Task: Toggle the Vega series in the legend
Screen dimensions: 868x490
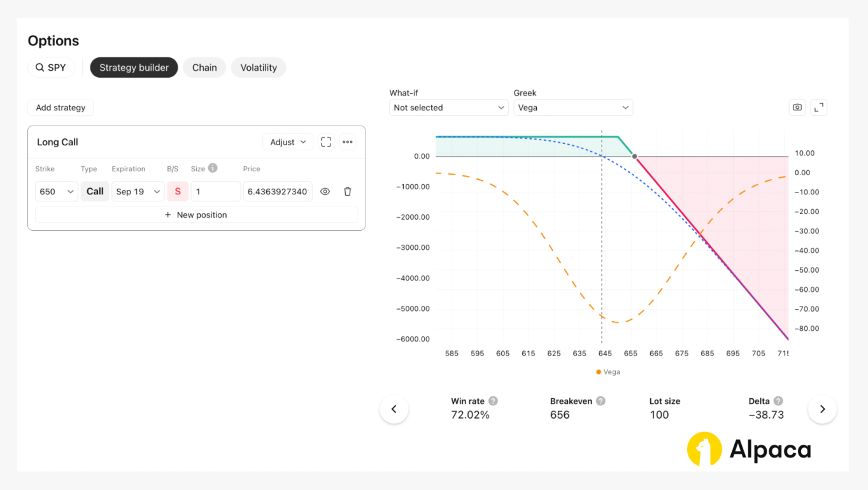Action: click(608, 371)
